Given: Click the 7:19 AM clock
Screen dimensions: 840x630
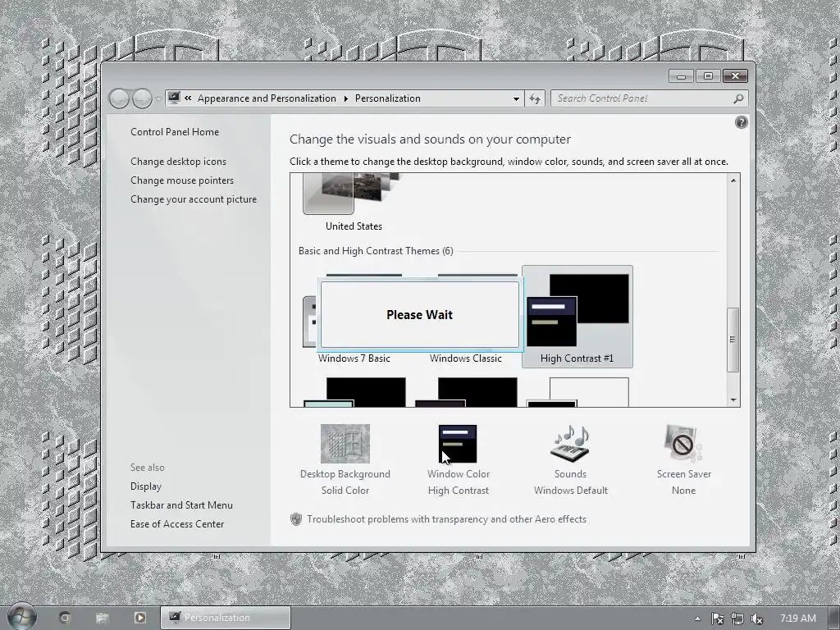Looking at the screenshot, I should pyautogui.click(x=797, y=619).
